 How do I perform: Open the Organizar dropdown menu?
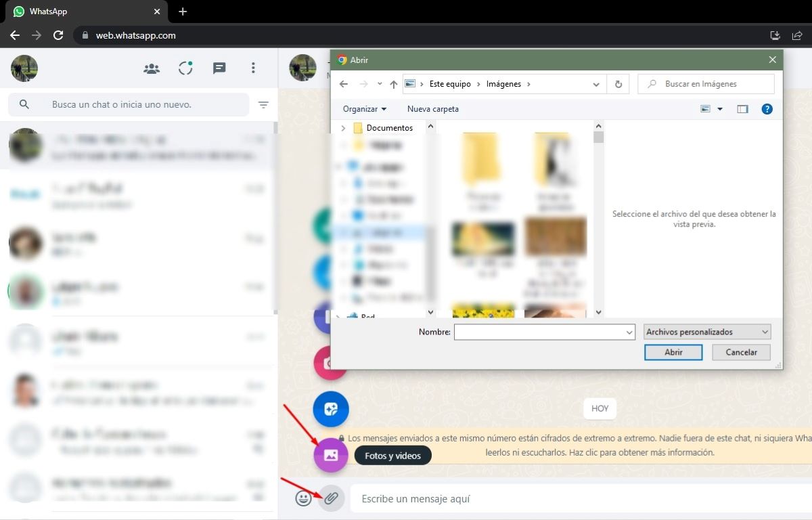pos(365,109)
